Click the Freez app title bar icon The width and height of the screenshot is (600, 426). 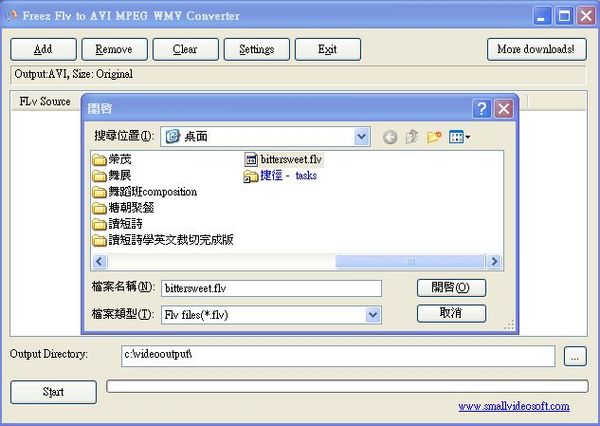point(12,15)
